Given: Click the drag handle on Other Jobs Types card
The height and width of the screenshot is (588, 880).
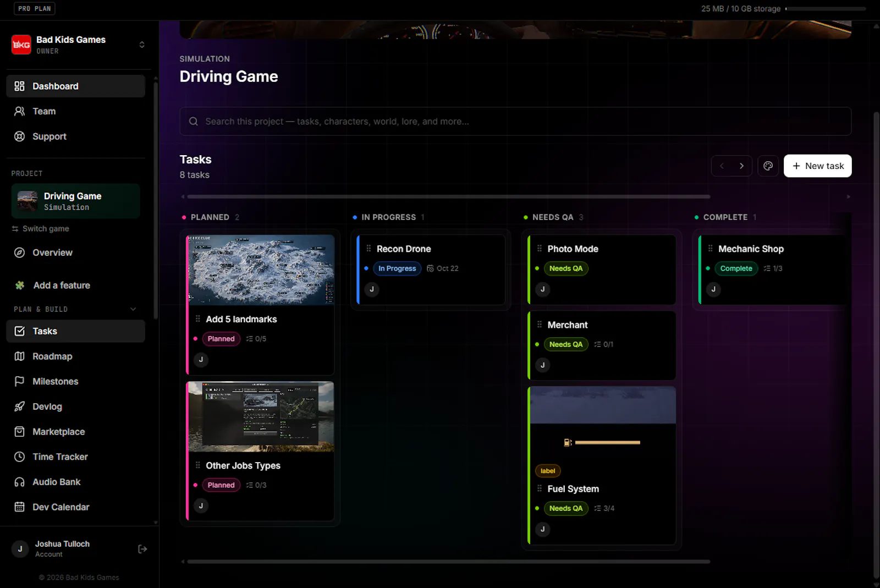Looking at the screenshot, I should point(197,465).
